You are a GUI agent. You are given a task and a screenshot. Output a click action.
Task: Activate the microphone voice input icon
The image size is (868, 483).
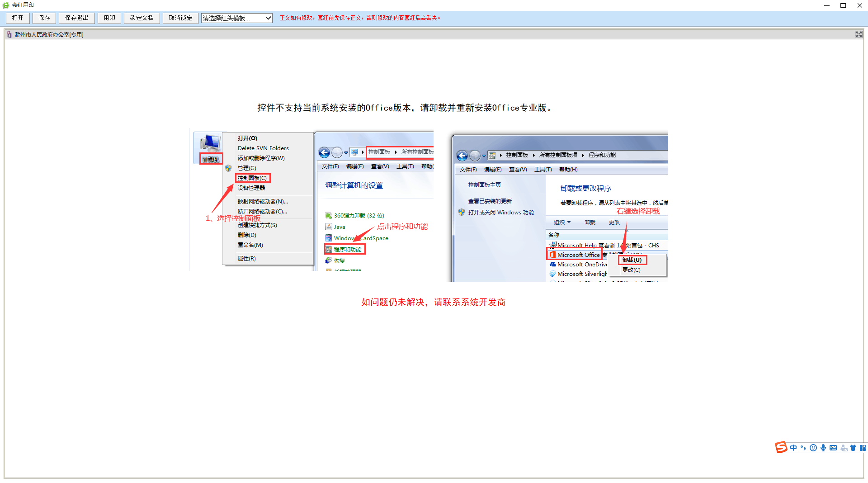coord(823,448)
